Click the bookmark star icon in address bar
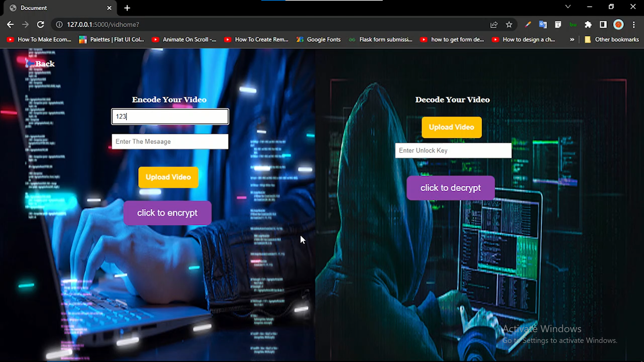 [509, 24]
